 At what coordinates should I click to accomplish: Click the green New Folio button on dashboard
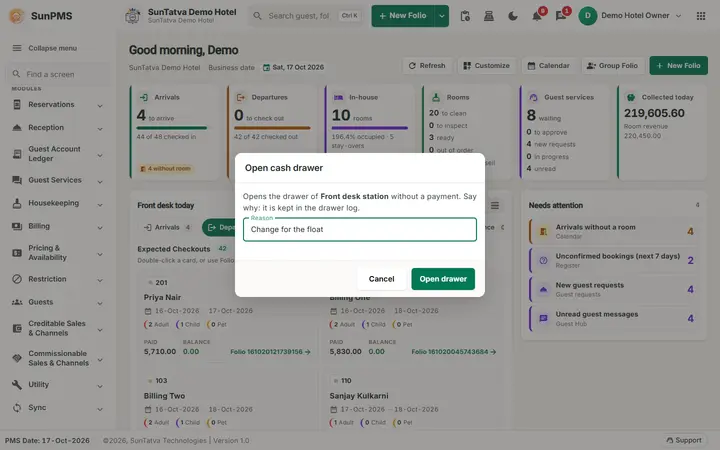(678, 66)
